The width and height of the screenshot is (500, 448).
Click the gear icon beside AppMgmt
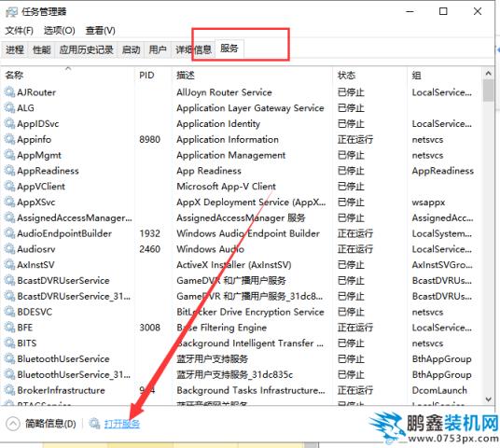point(9,155)
